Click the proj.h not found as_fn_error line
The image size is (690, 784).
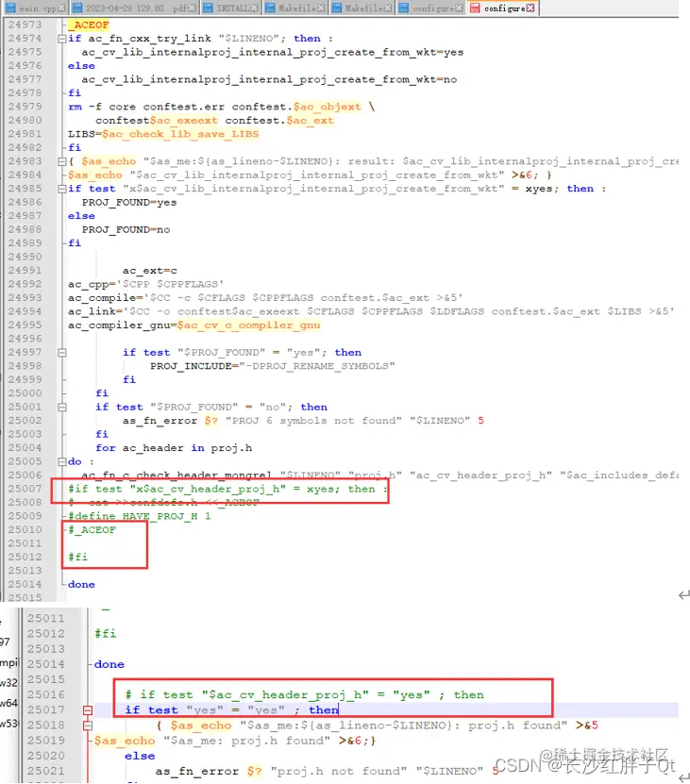click(327, 771)
